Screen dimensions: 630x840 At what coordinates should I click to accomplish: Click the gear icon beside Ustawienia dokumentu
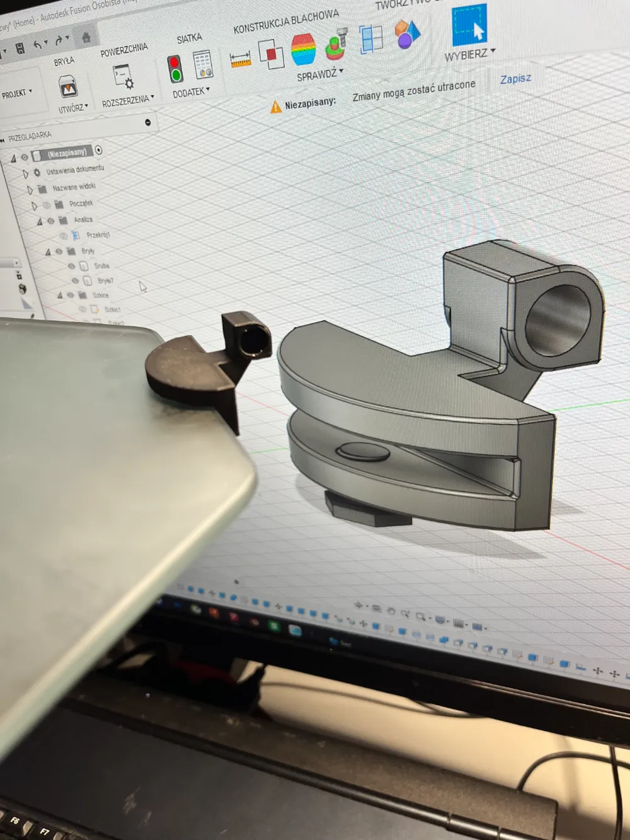(x=37, y=172)
